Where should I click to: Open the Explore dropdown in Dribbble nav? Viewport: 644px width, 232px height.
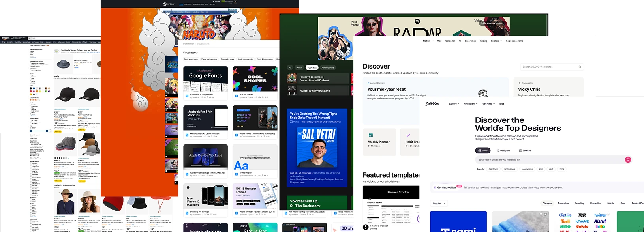click(x=454, y=104)
